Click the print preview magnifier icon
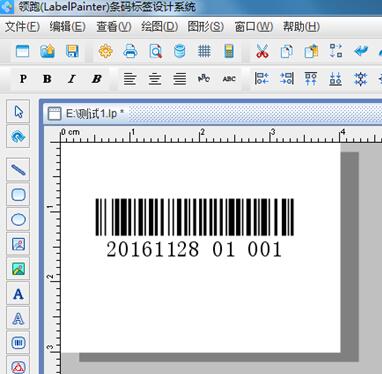 click(155, 51)
